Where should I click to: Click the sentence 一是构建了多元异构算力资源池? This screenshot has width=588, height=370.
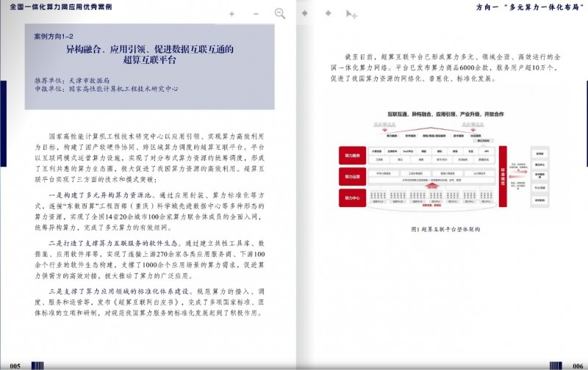102,195
